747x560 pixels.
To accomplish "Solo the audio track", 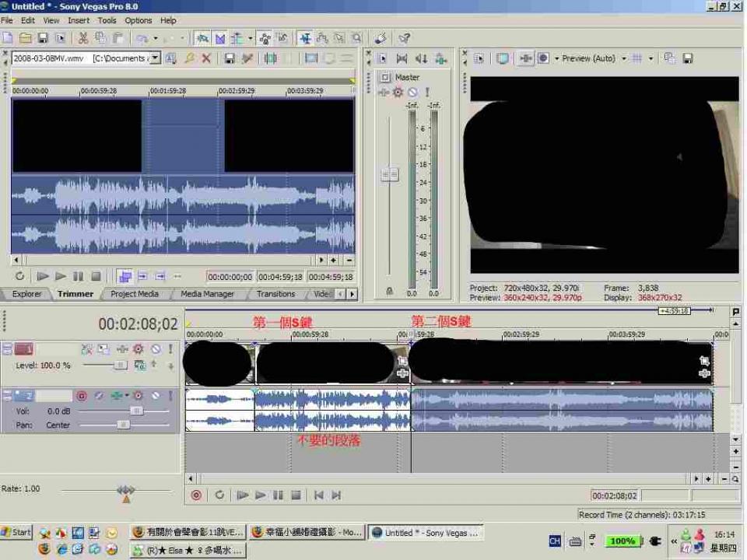I will point(170,396).
